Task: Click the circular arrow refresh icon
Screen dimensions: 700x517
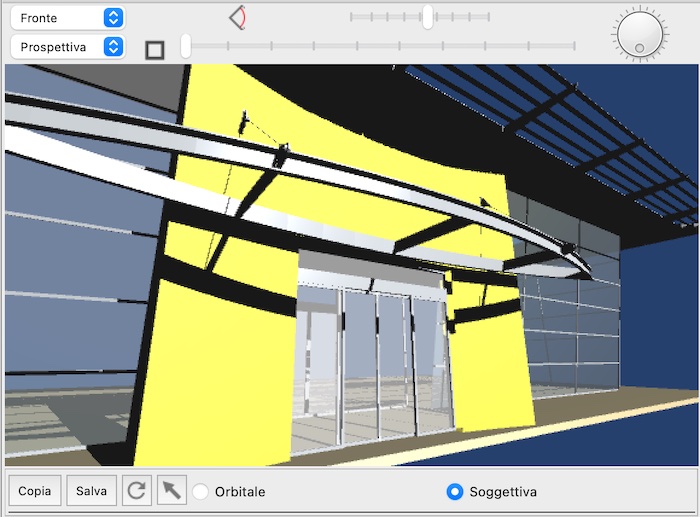Action: click(x=137, y=491)
